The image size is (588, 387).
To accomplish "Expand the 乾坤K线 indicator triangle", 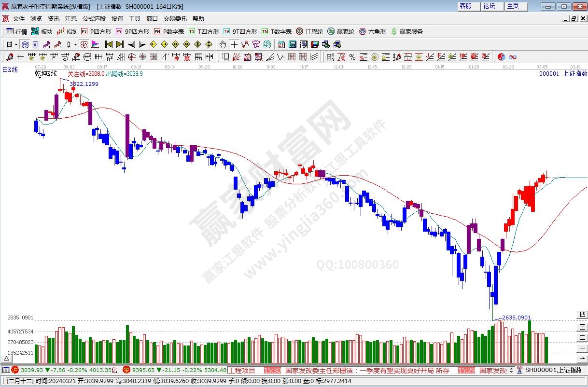I will (40, 79).
